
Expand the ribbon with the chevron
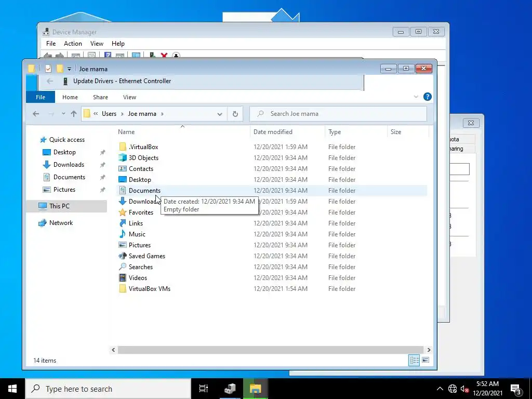point(416,97)
